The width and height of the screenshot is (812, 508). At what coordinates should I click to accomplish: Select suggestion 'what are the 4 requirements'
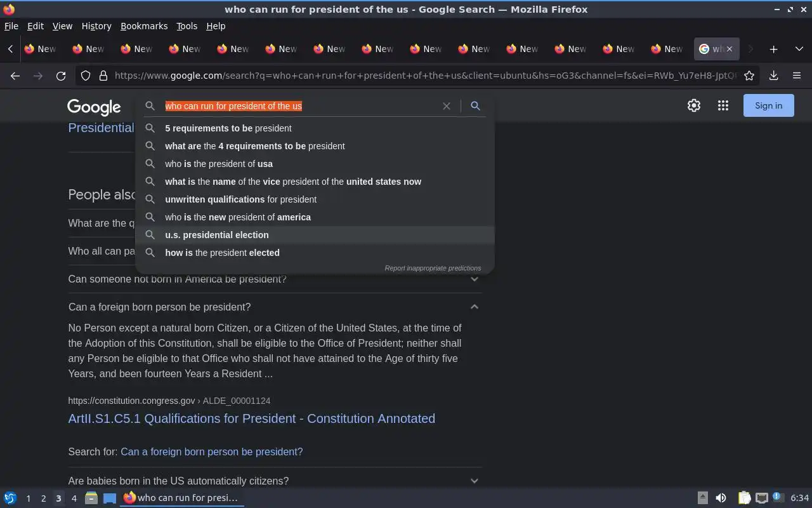[x=315, y=146]
